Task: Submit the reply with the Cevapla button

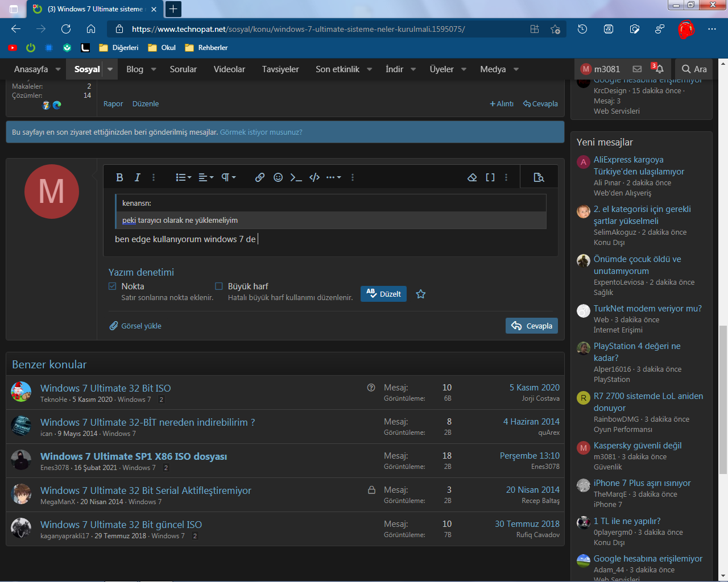Action: pyautogui.click(x=532, y=326)
